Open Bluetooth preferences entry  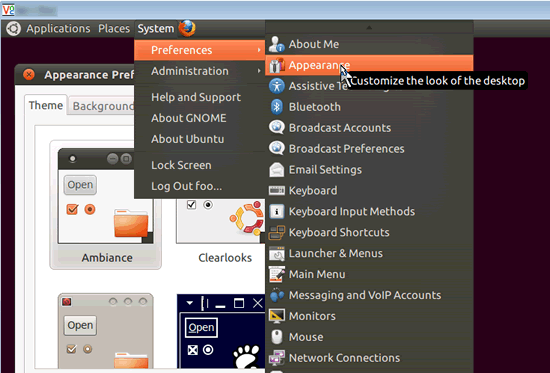pyautogui.click(x=369, y=107)
